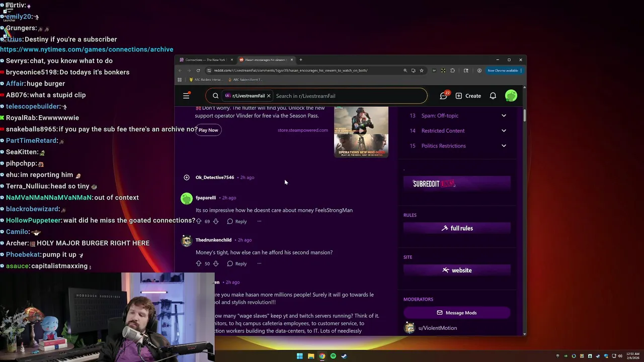
Task: Reload the page in Chrome
Action: click(198, 70)
